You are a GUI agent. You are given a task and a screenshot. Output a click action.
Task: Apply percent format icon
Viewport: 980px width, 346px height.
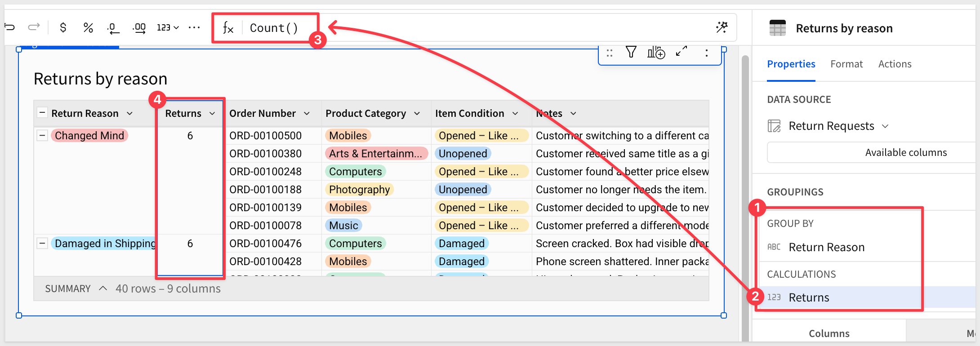88,28
